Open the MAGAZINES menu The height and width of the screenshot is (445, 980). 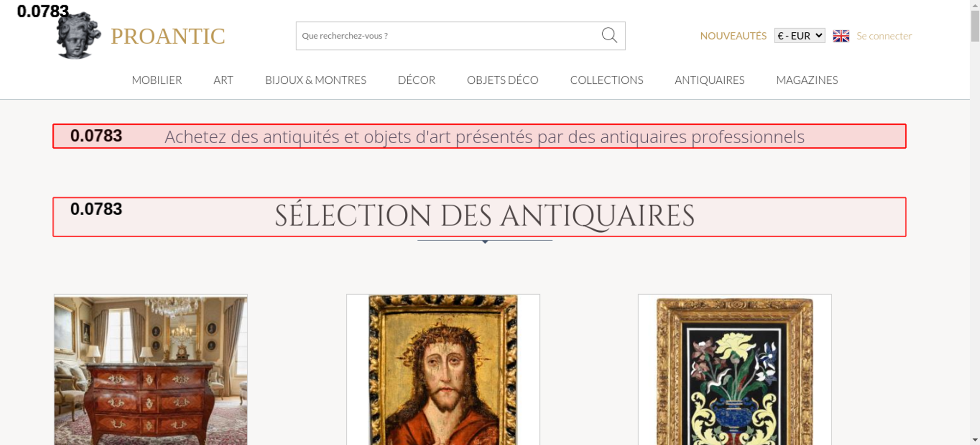(807, 80)
